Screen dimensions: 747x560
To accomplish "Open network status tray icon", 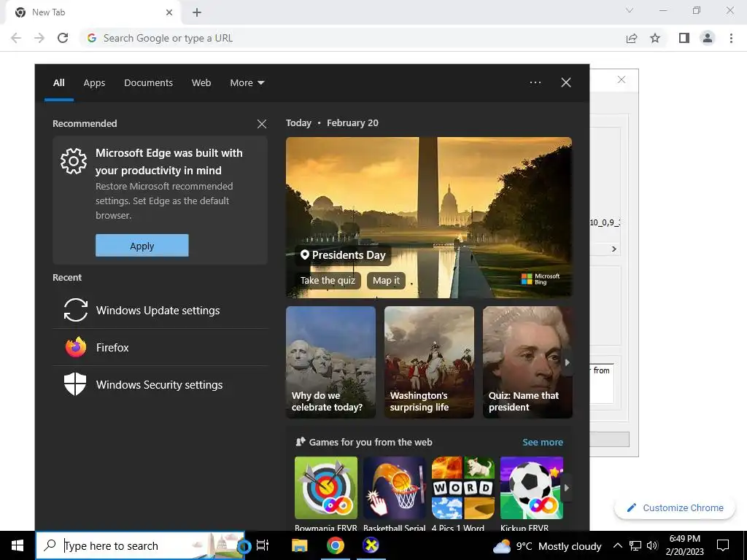I will [635, 545].
